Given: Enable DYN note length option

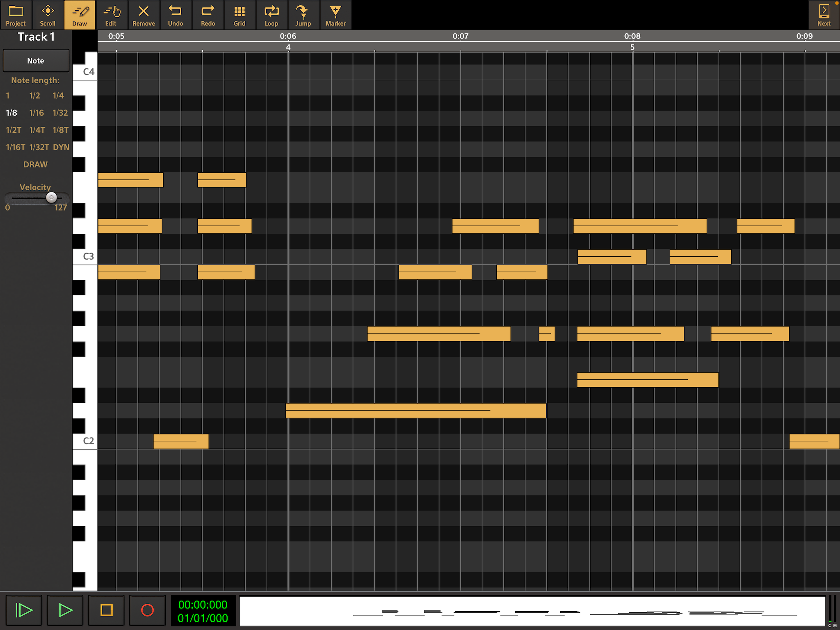Looking at the screenshot, I should pyautogui.click(x=61, y=147).
